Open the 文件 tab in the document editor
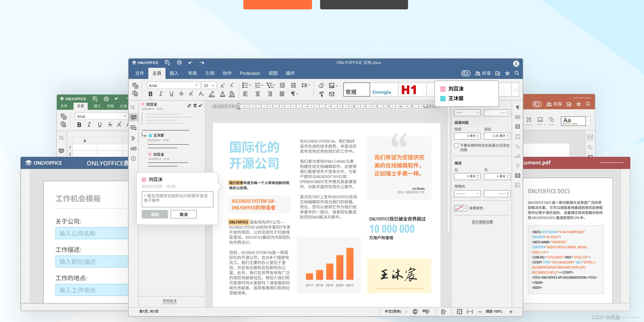Viewport: 644px width, 322px height. (x=139, y=73)
